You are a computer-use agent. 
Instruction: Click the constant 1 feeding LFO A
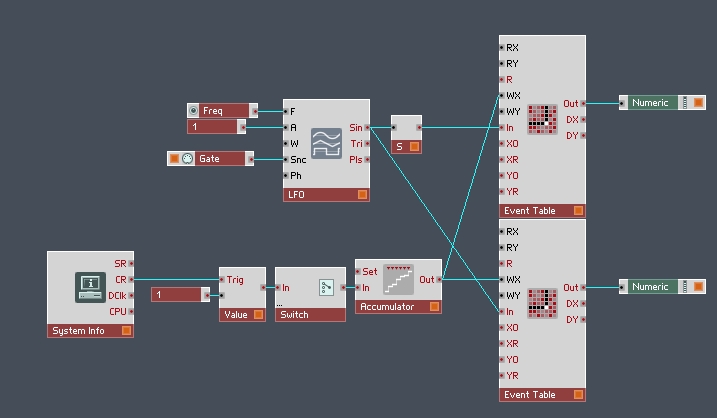tap(216, 127)
